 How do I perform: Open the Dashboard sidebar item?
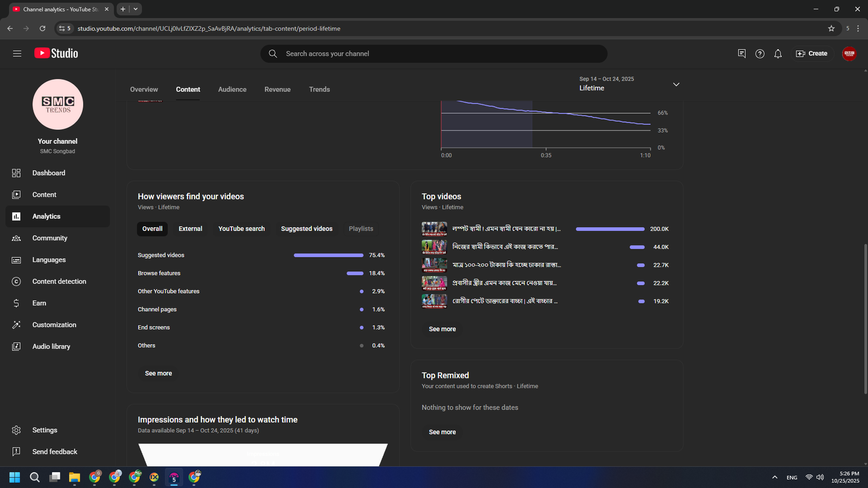[58, 173]
